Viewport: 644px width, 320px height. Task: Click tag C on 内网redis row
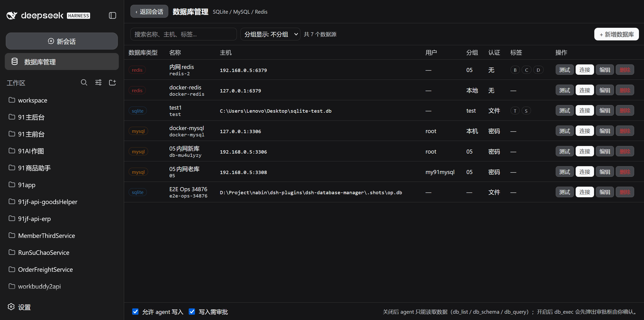pos(526,70)
